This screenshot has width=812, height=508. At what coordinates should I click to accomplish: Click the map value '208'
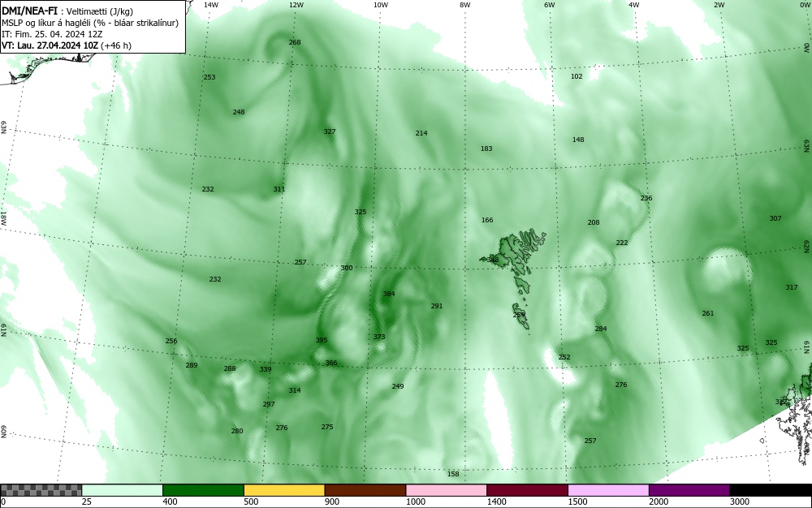(x=594, y=222)
